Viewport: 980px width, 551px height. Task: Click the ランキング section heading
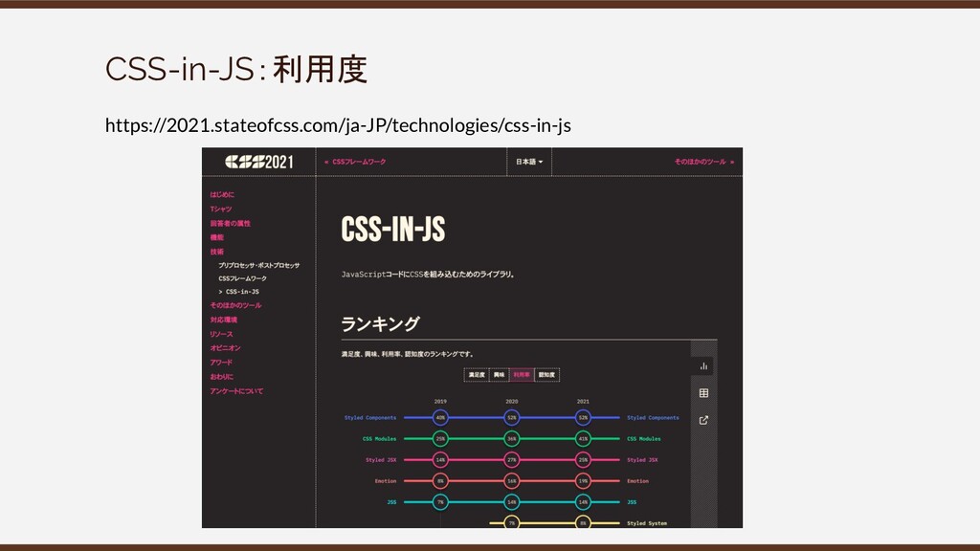point(381,323)
